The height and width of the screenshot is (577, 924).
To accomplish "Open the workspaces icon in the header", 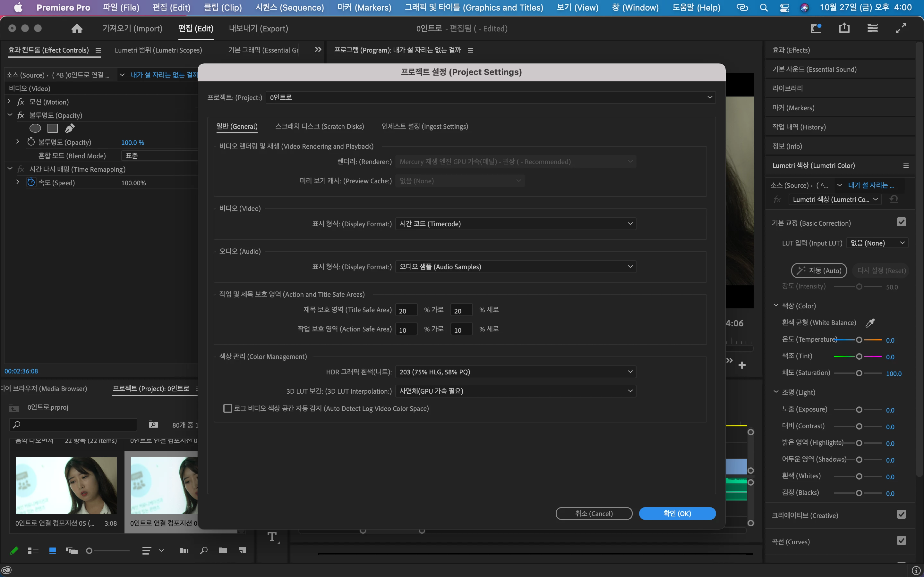I will pyautogui.click(x=816, y=28).
